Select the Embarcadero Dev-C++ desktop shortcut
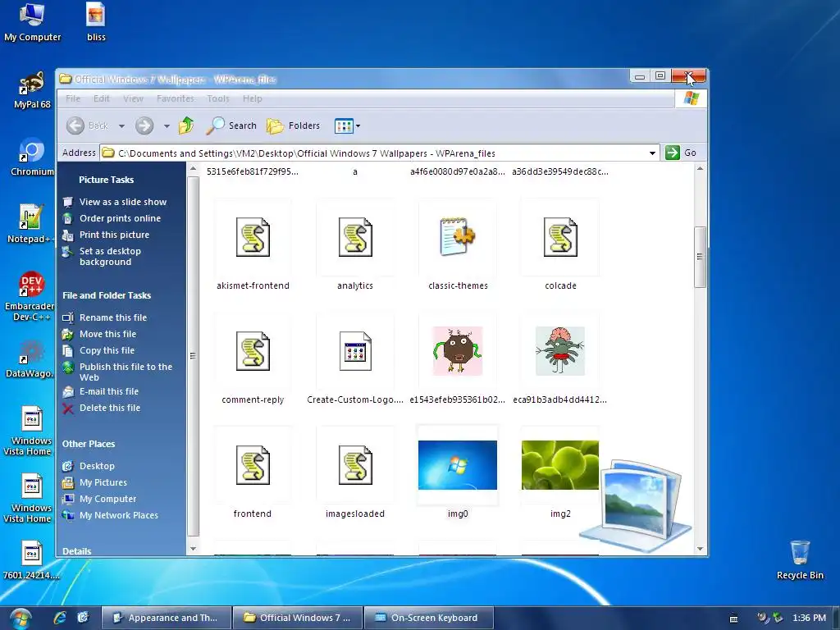This screenshot has width=840, height=630. point(30,296)
